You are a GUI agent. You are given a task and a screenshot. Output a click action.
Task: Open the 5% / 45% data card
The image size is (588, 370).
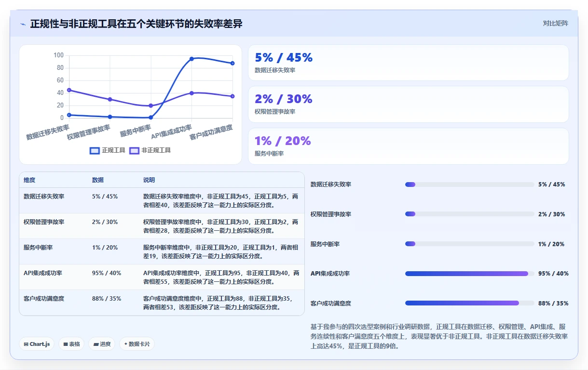[x=408, y=63]
